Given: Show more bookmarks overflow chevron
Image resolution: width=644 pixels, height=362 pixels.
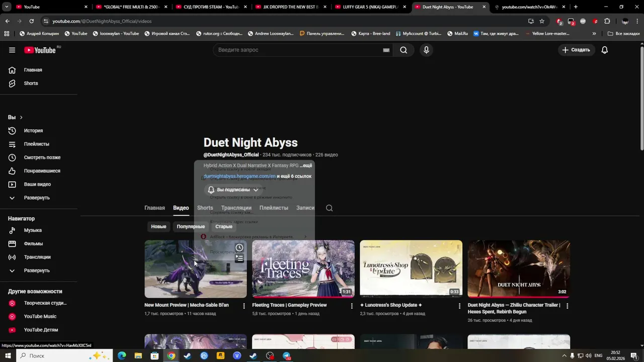Looking at the screenshot, I should click(x=594, y=34).
